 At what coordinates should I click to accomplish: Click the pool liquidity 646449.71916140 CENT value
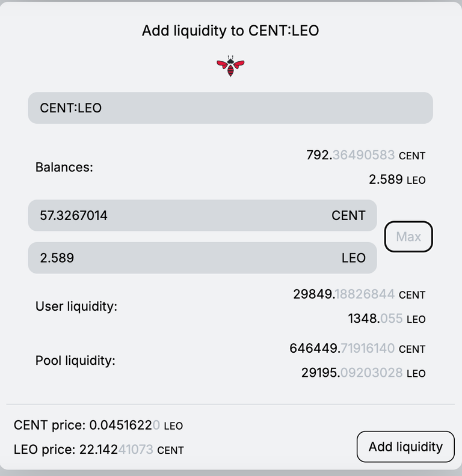pyautogui.click(x=357, y=348)
